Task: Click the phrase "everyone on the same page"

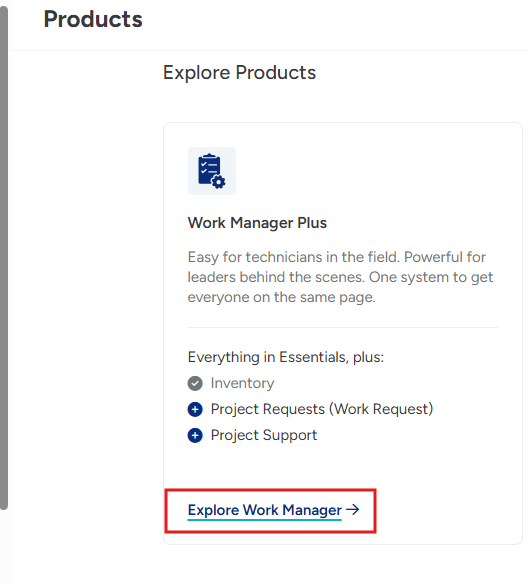Action: coord(281,297)
